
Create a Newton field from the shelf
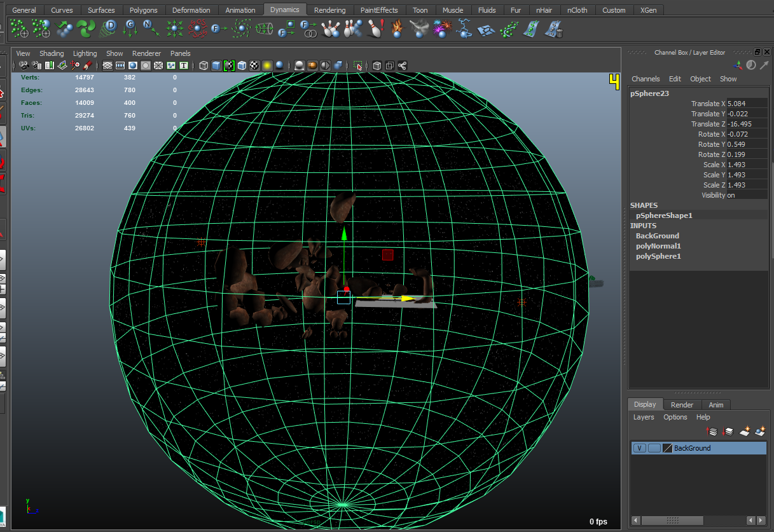click(x=148, y=29)
